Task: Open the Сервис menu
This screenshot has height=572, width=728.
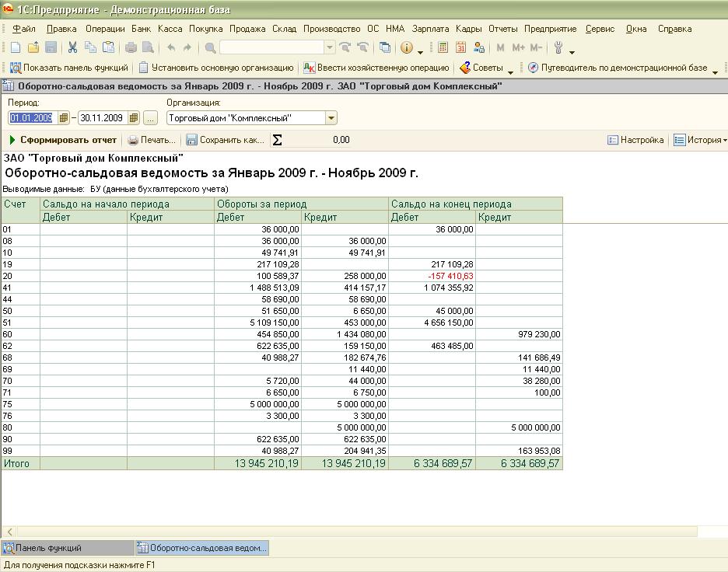Action: (x=600, y=29)
